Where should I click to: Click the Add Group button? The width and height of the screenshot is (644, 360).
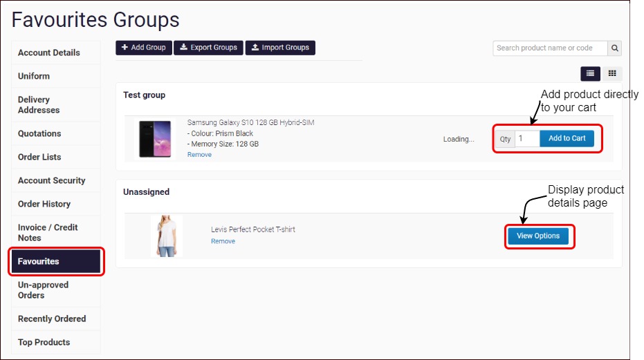click(144, 48)
